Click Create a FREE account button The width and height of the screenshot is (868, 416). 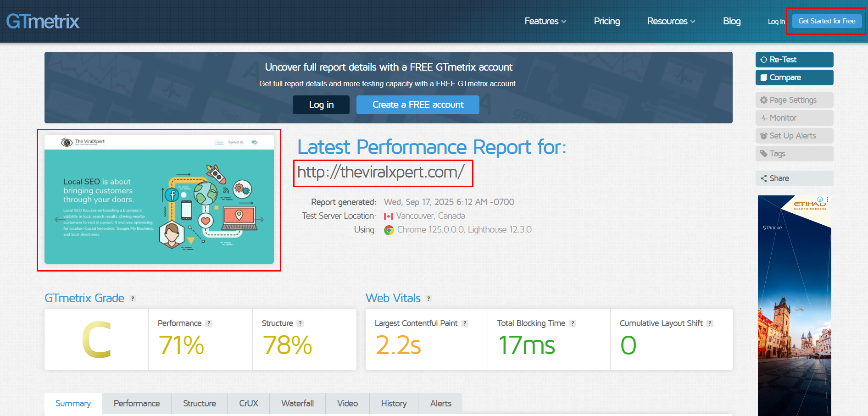pyautogui.click(x=417, y=105)
